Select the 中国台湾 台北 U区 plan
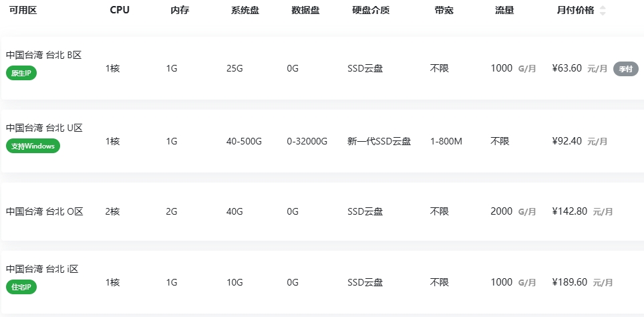 322,141
